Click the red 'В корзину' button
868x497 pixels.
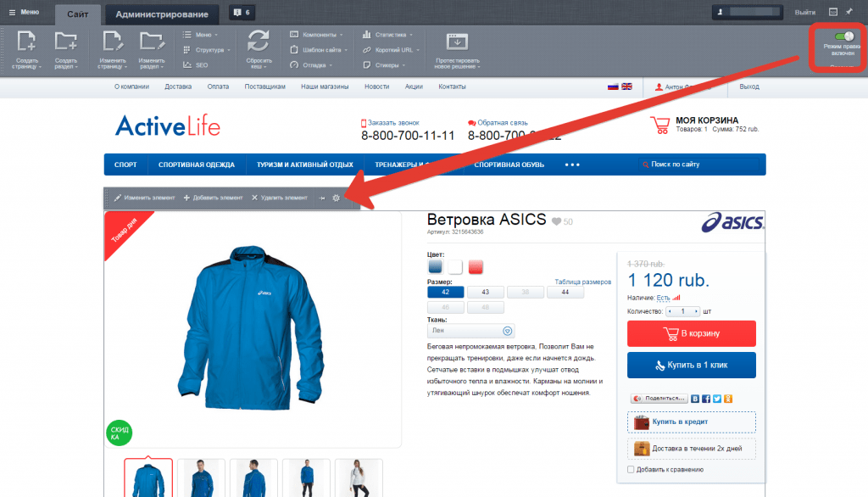tap(691, 333)
